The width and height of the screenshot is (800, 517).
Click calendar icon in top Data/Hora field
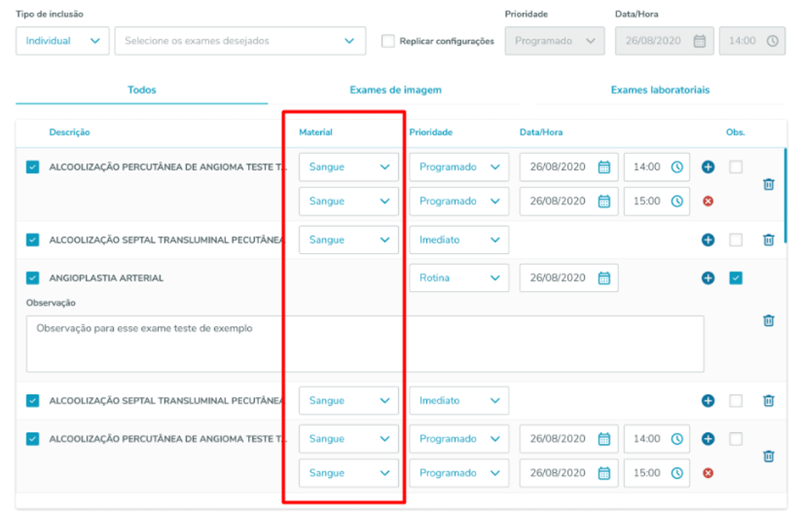699,41
